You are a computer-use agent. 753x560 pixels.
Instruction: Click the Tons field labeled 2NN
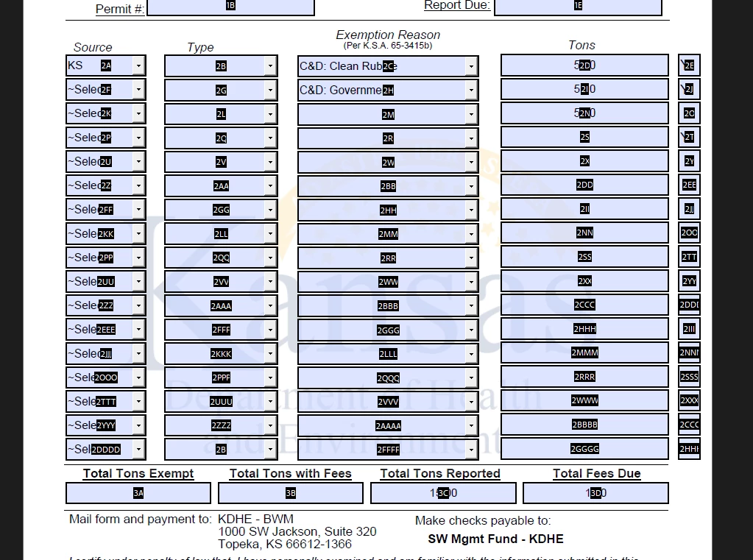pyautogui.click(x=584, y=233)
